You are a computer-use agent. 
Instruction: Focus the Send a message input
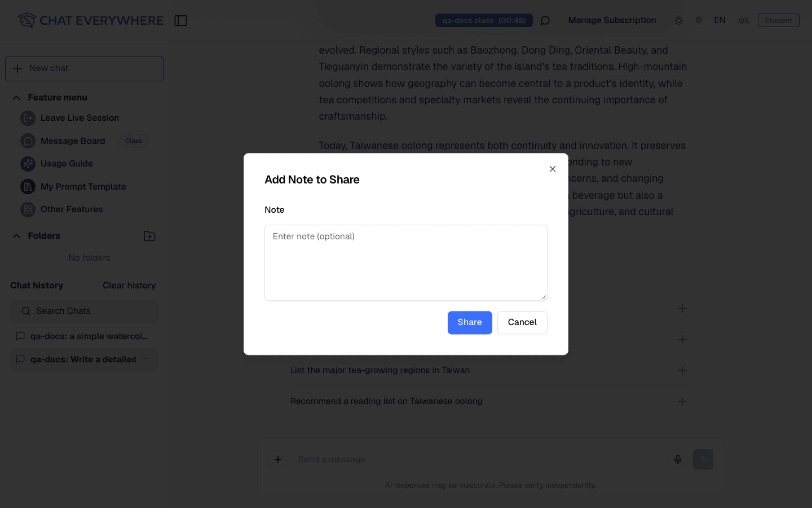pos(479,459)
